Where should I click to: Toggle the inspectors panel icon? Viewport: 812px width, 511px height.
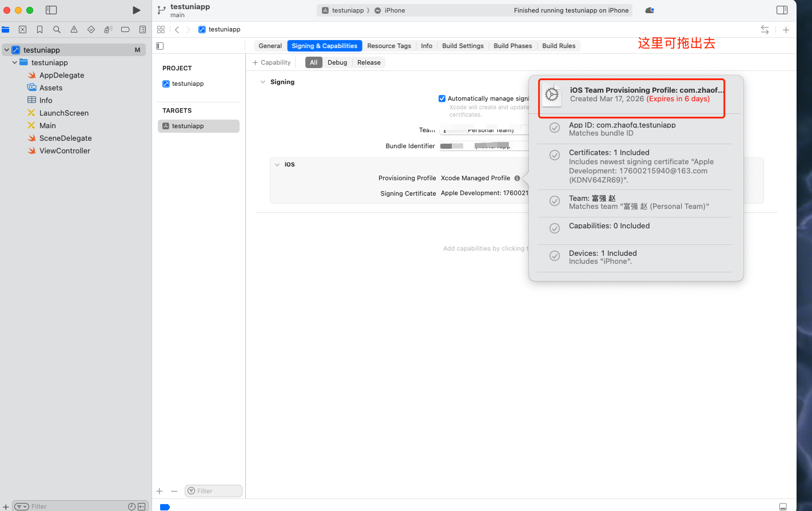click(782, 10)
